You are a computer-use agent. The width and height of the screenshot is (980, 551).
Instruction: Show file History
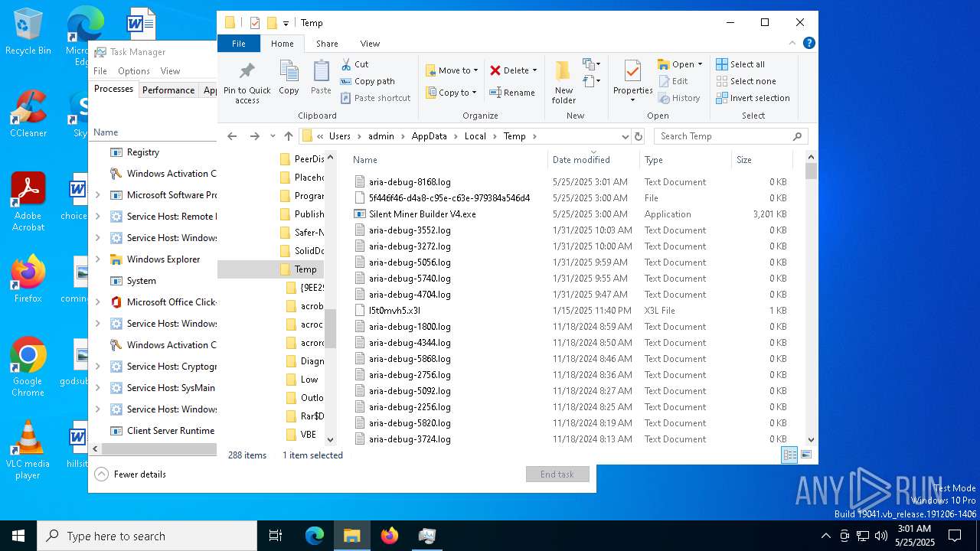coord(678,98)
